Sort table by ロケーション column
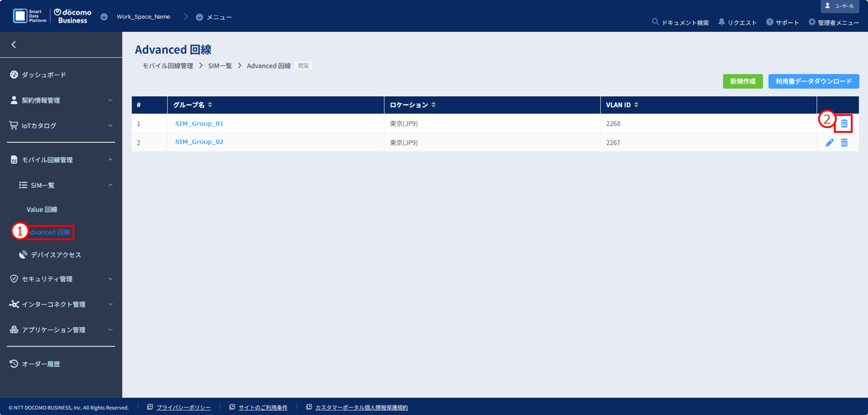This screenshot has width=868, height=415. pos(433,105)
